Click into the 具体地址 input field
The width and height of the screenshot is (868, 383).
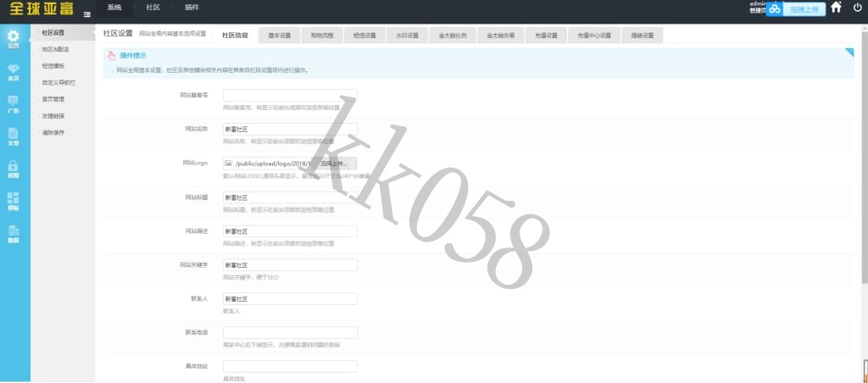click(290, 366)
